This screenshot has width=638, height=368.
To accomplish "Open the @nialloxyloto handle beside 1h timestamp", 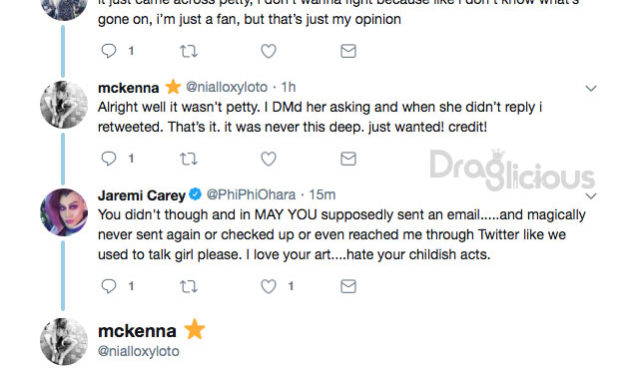I will (x=227, y=87).
